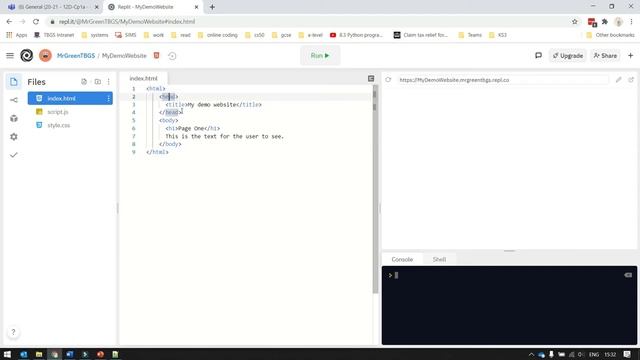The height and width of the screenshot is (360, 640).
Task: Select index.html in the file tree
Action: tap(70, 98)
